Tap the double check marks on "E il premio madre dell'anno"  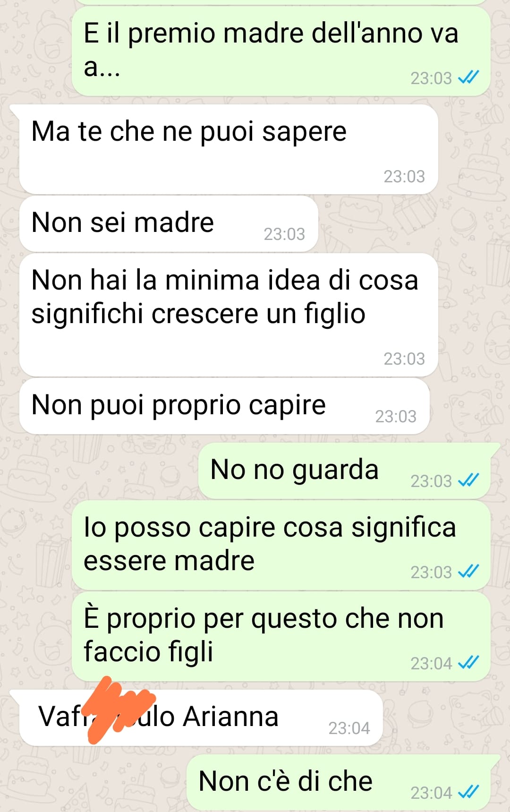pos(468,77)
